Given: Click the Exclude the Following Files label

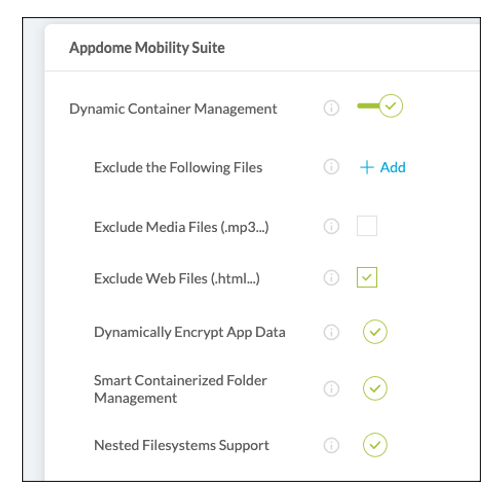Looking at the screenshot, I should (x=178, y=167).
